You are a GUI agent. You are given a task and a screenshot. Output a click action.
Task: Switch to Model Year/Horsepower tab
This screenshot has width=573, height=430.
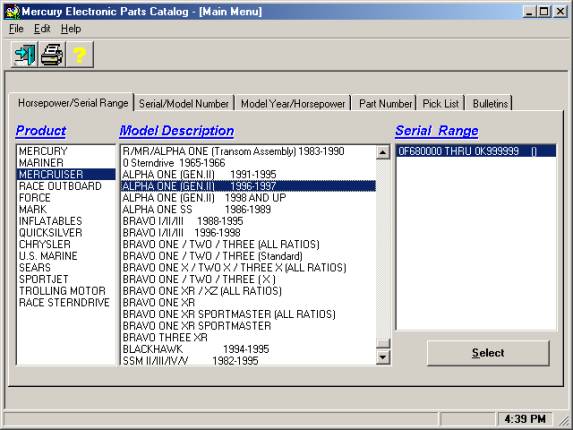click(293, 104)
